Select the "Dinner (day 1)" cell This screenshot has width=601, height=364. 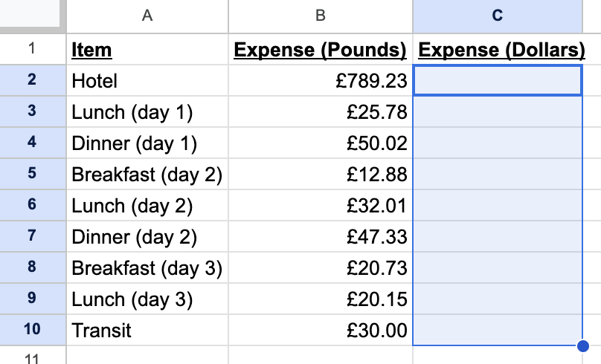[147, 143]
